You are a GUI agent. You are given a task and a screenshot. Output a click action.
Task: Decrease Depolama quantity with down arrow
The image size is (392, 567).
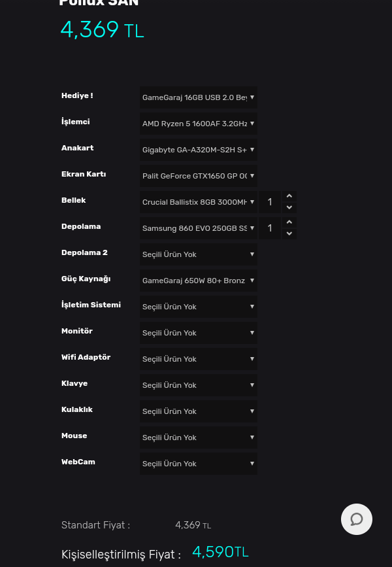(289, 233)
